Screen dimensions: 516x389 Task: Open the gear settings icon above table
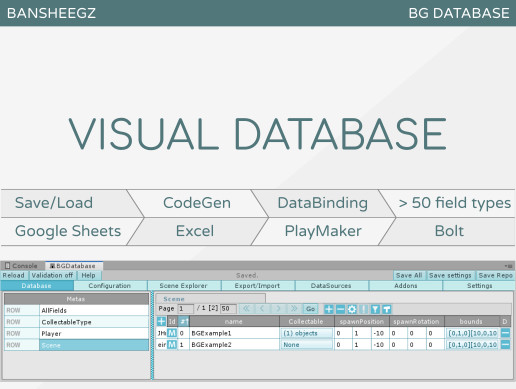click(x=352, y=309)
